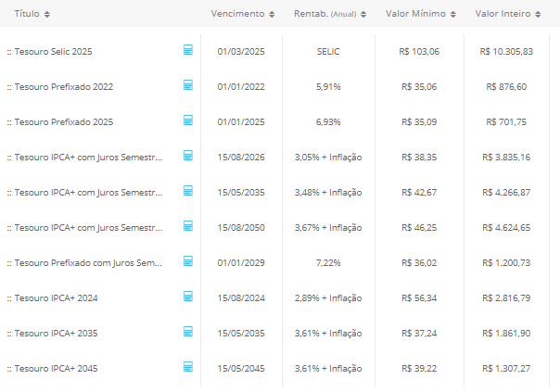Click calculator icon beside Tesouro Prefixado 2025
The image size is (560, 392).
(x=187, y=120)
